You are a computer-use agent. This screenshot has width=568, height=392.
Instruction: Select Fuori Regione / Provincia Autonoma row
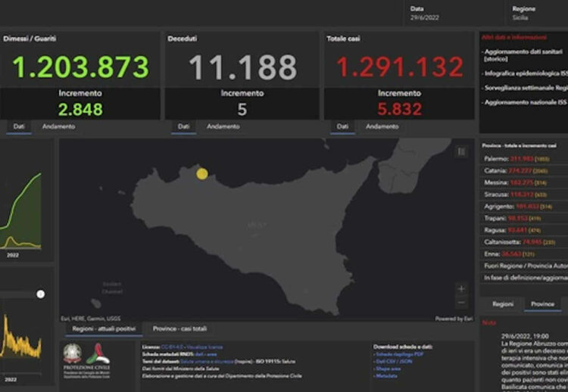[524, 266]
